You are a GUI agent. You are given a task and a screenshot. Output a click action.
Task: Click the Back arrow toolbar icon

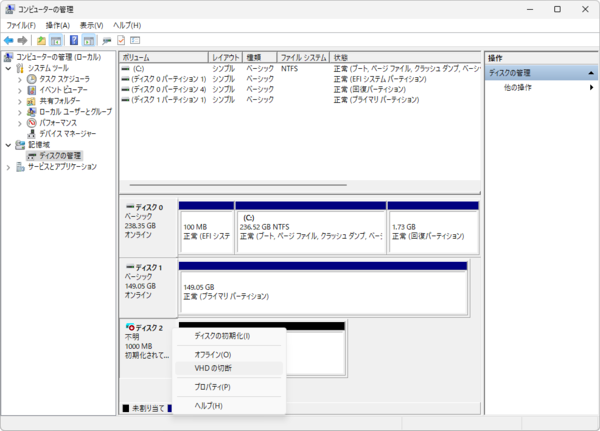pyautogui.click(x=9, y=40)
